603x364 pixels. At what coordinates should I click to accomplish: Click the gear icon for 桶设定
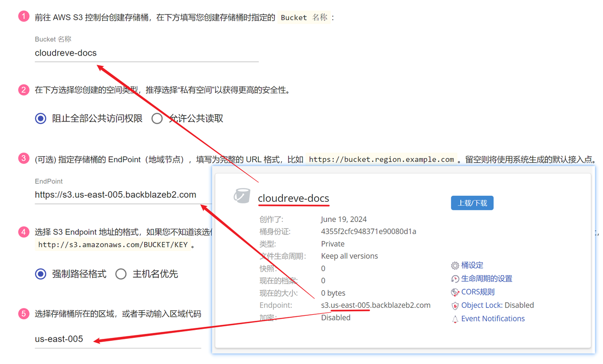click(455, 266)
